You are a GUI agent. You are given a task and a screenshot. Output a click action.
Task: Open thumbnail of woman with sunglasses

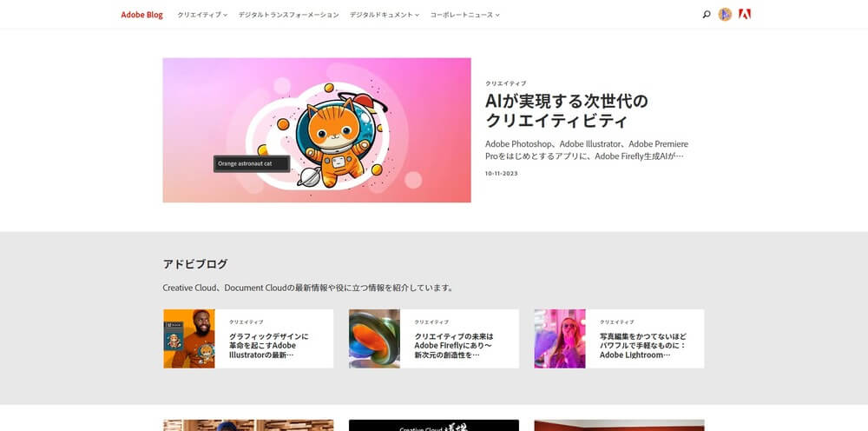(560, 339)
